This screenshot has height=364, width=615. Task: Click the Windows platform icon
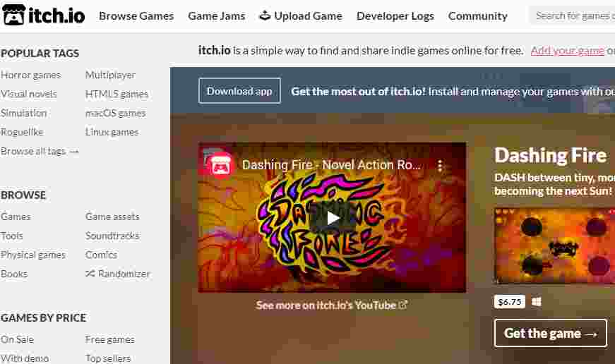click(537, 302)
